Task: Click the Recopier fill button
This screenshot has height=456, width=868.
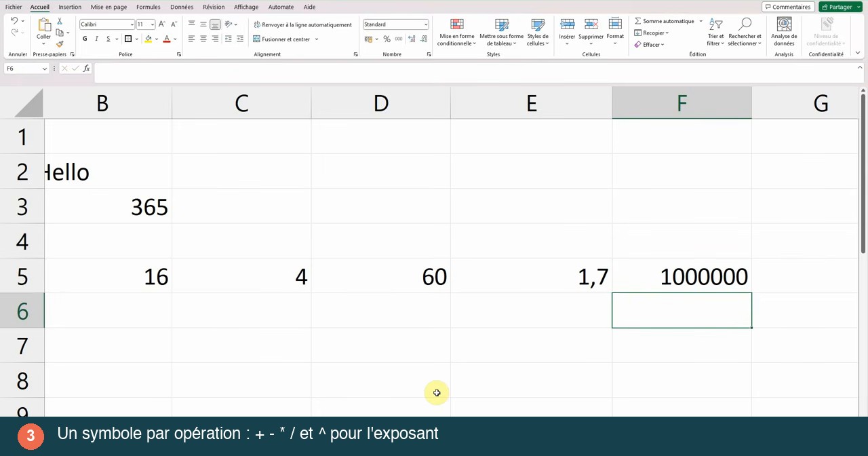Action: coord(652,33)
